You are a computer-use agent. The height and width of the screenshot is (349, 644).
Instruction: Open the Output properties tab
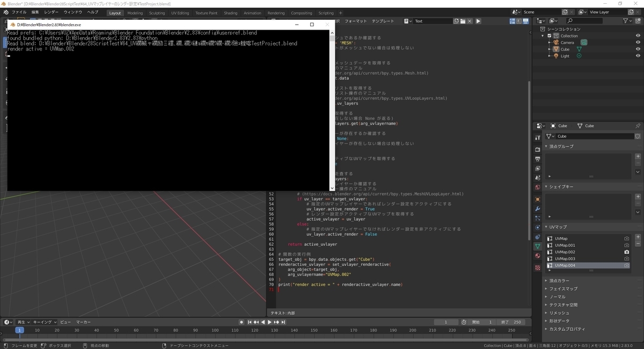pos(538,159)
